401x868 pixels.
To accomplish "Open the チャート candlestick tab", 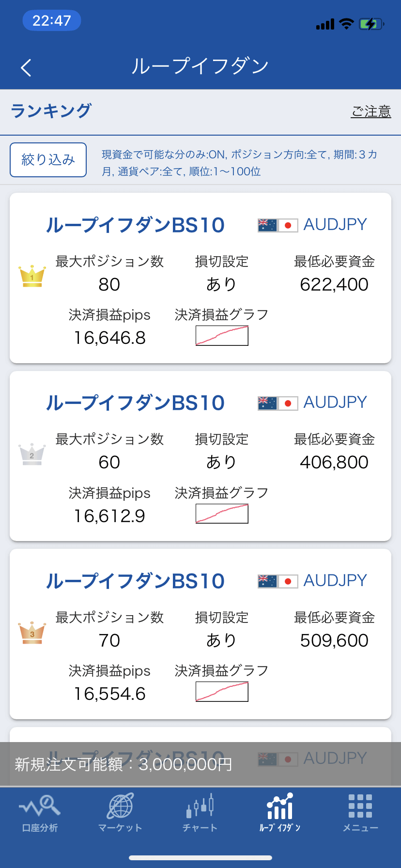I will coord(200,813).
